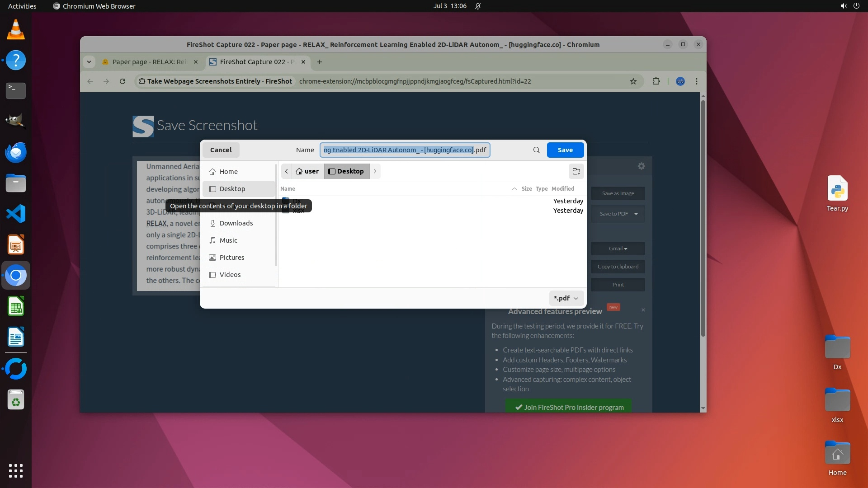Open Visual Studio Code from dock
The height and width of the screenshot is (488, 868).
[16, 214]
